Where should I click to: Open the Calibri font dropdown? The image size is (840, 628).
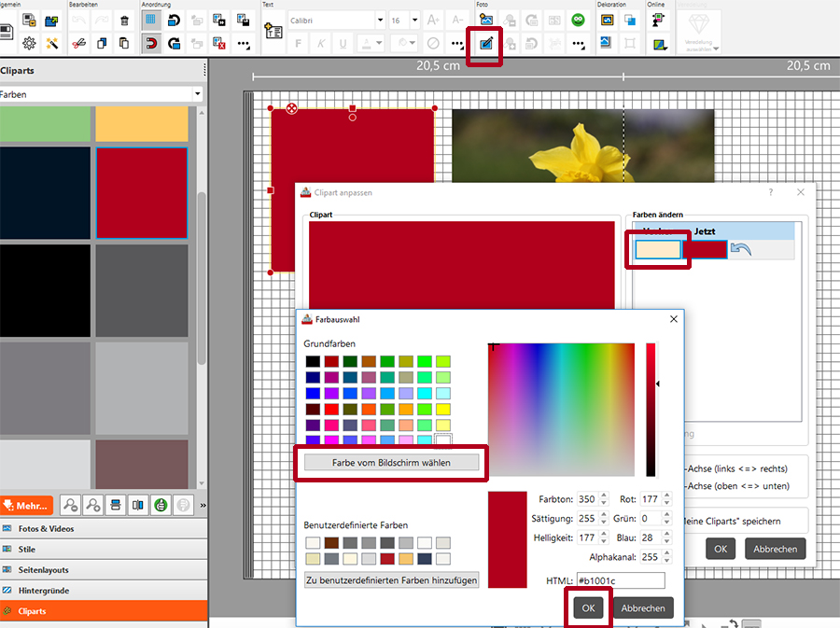coord(380,21)
